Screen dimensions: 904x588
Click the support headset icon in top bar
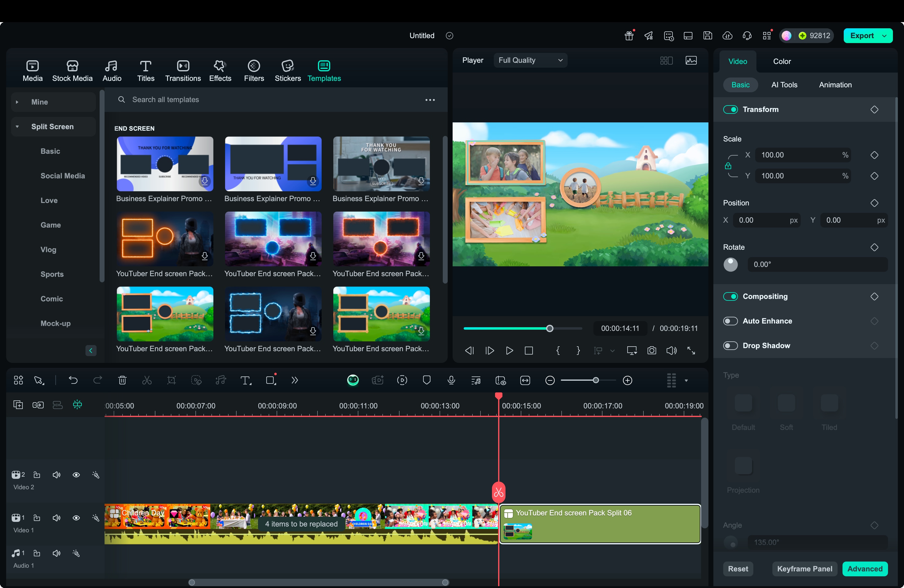[x=747, y=36]
